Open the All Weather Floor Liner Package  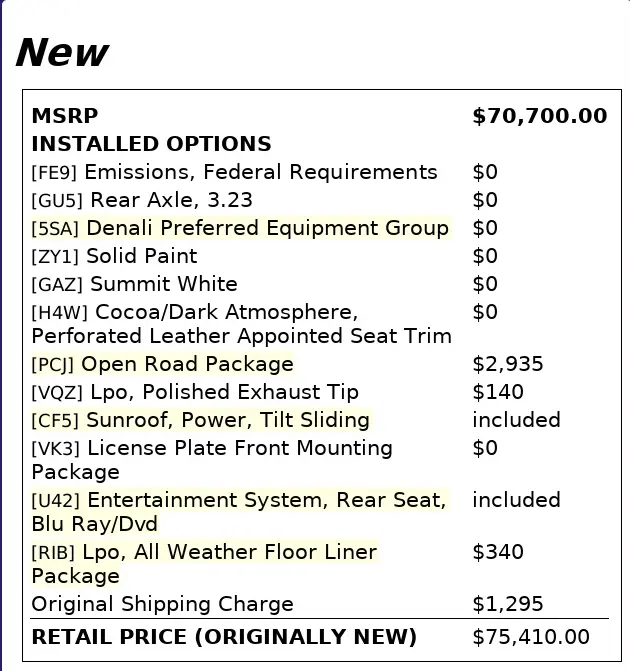click(x=205, y=564)
